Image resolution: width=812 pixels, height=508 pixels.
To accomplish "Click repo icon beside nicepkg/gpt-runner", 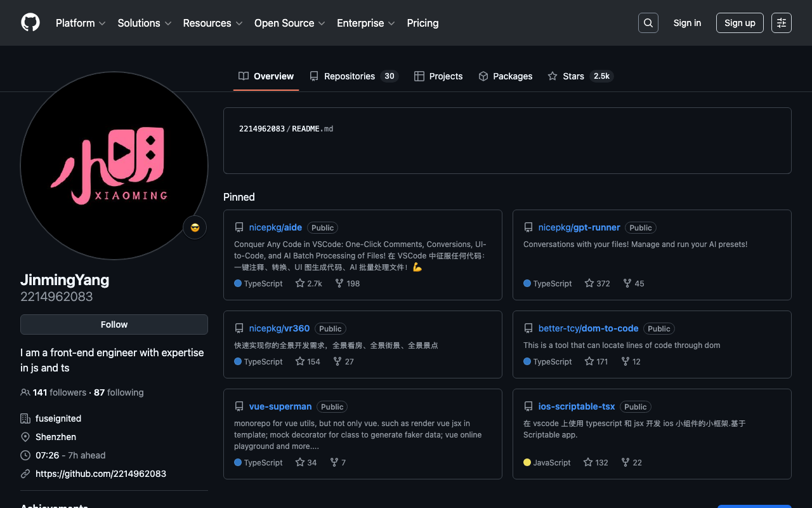I will coord(528,227).
